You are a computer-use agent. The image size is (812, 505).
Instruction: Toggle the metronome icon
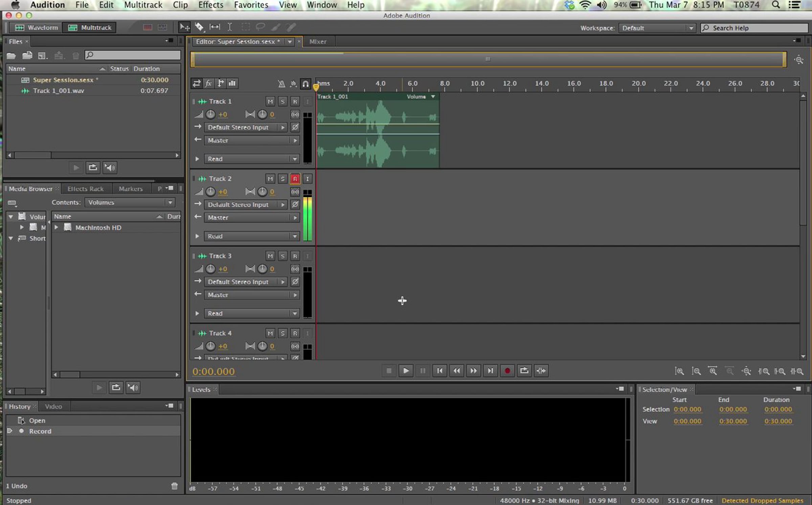tap(281, 84)
